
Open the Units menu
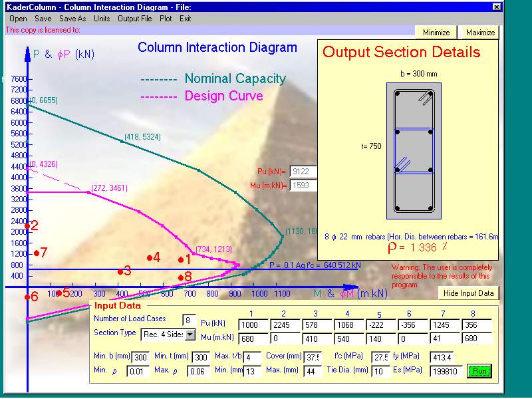click(102, 19)
